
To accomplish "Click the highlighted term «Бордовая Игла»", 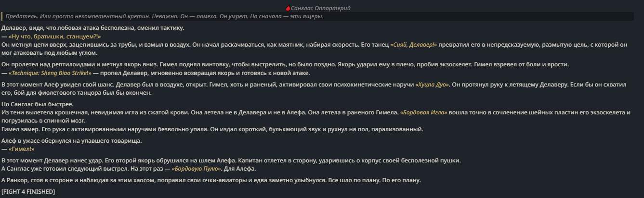I will click(424, 112).
